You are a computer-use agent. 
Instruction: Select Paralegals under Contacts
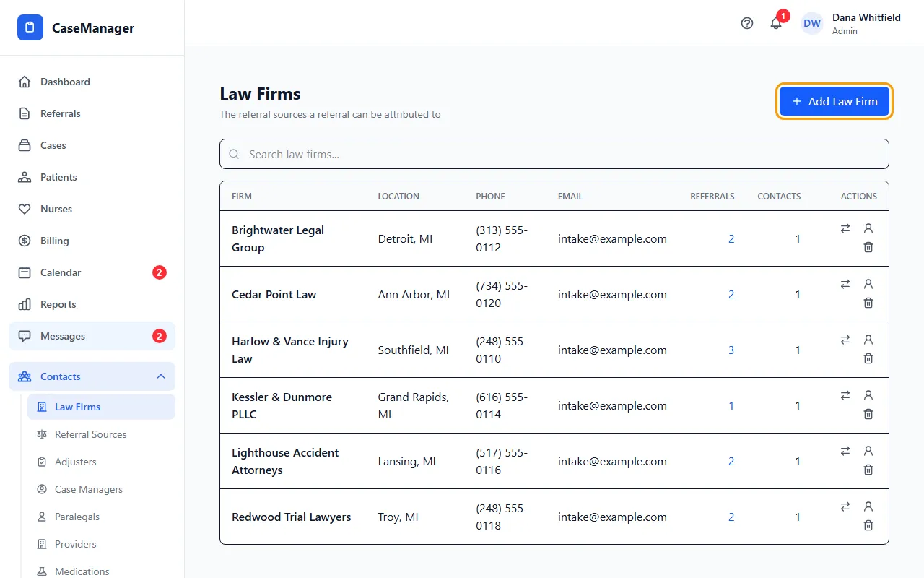[x=101, y=517]
